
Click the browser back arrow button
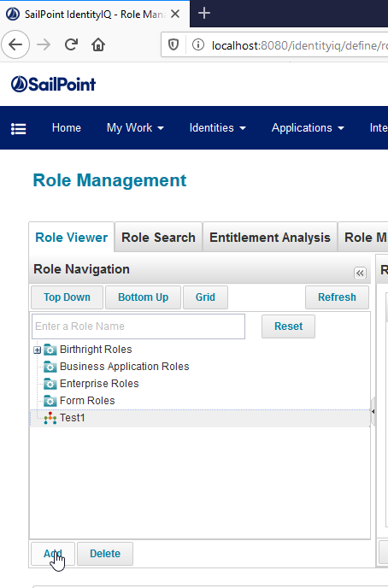click(x=15, y=44)
